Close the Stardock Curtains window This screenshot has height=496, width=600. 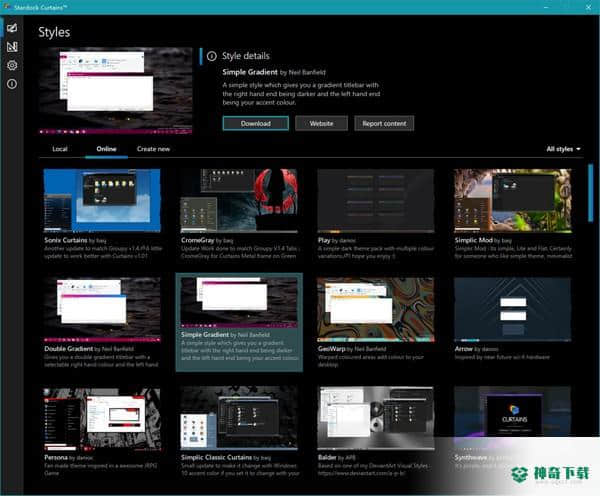point(588,7)
